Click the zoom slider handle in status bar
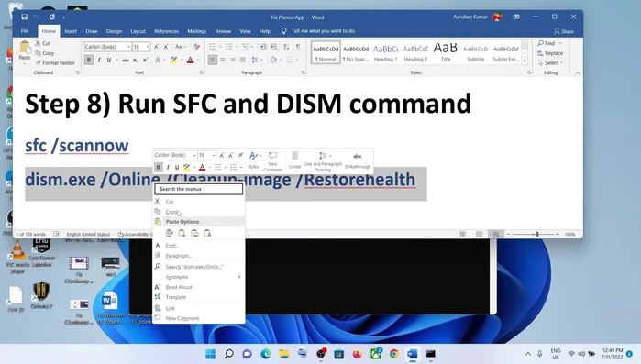The height and width of the screenshot is (364, 641). (x=537, y=234)
